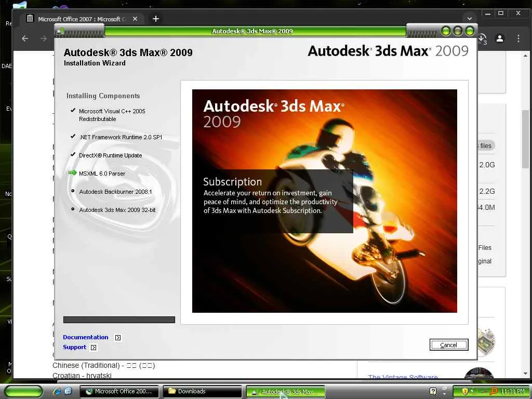Click the browser scrollbar up arrow
Image resolution: width=532 pixels, height=399 pixels.
(x=525, y=55)
